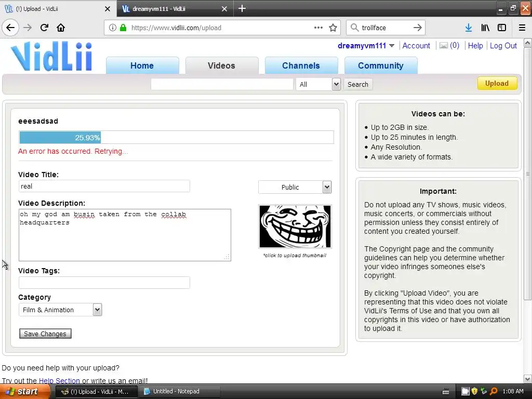Bookmark this page with the star icon
This screenshot has width=532, height=399.
[x=333, y=28]
